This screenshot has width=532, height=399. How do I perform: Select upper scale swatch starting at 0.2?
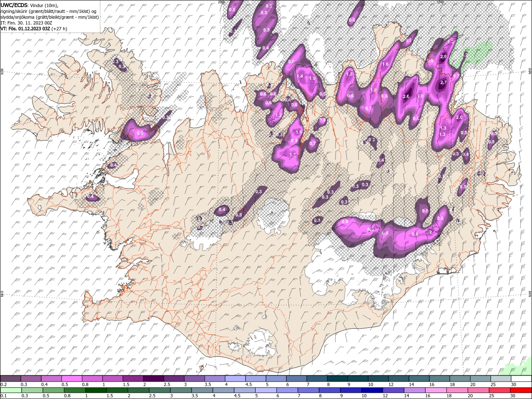[x=11, y=379]
